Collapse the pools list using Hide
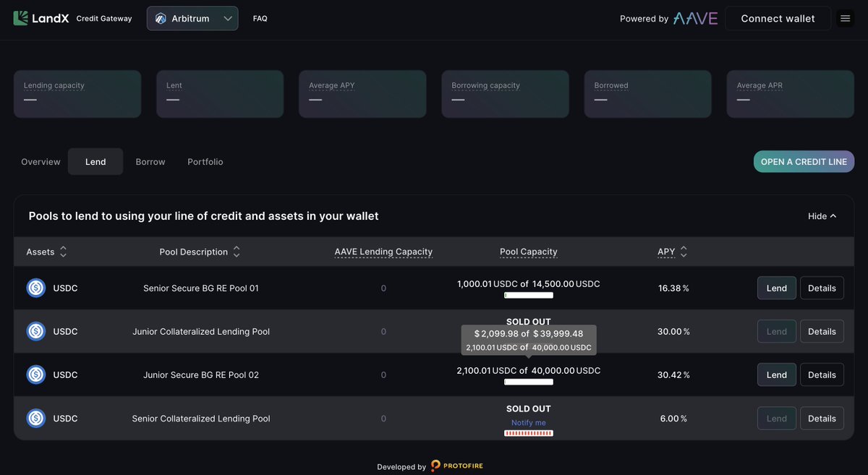The width and height of the screenshot is (868, 475). (x=820, y=215)
